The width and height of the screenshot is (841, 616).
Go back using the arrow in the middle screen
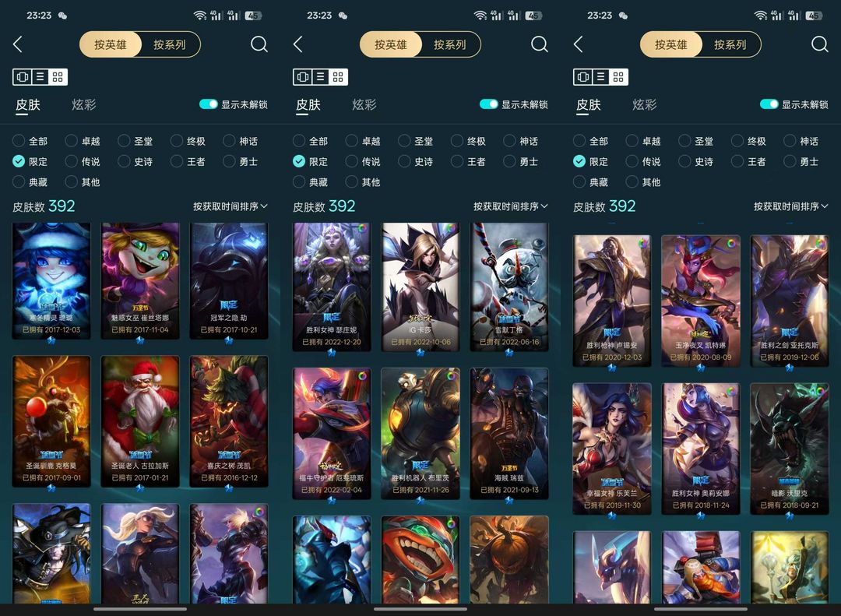(x=298, y=44)
